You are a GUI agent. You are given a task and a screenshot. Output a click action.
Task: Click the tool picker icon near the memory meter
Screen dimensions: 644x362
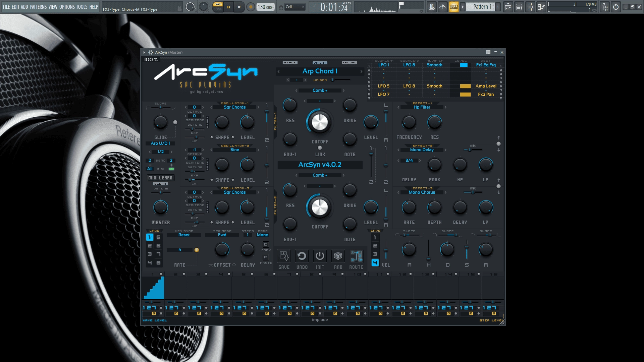coord(605,7)
